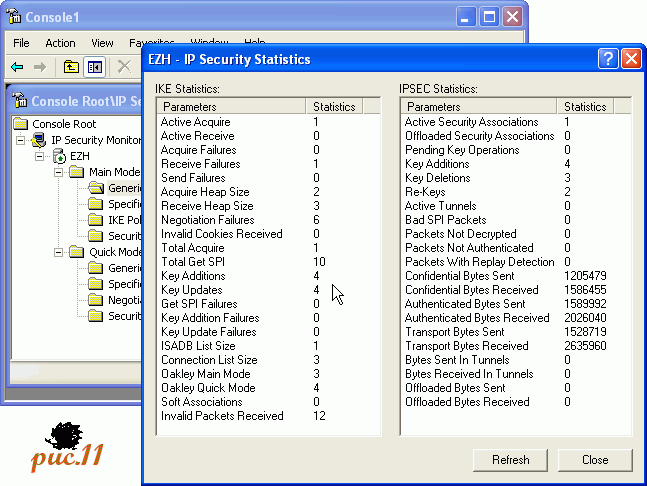Screen dimensions: 647x486
Task: Click the Parameters column header in IKE Statistics
Action: pyautogui.click(x=231, y=106)
